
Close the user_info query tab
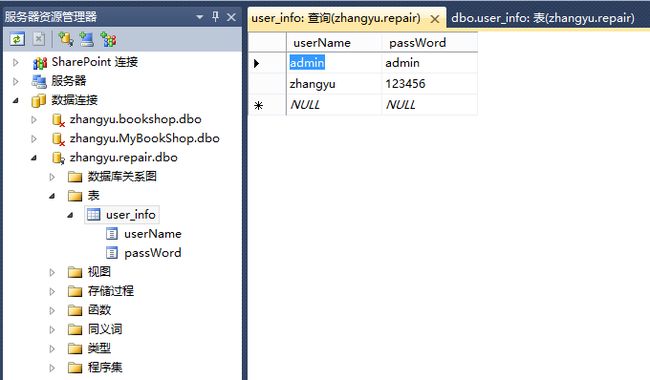coord(434,19)
